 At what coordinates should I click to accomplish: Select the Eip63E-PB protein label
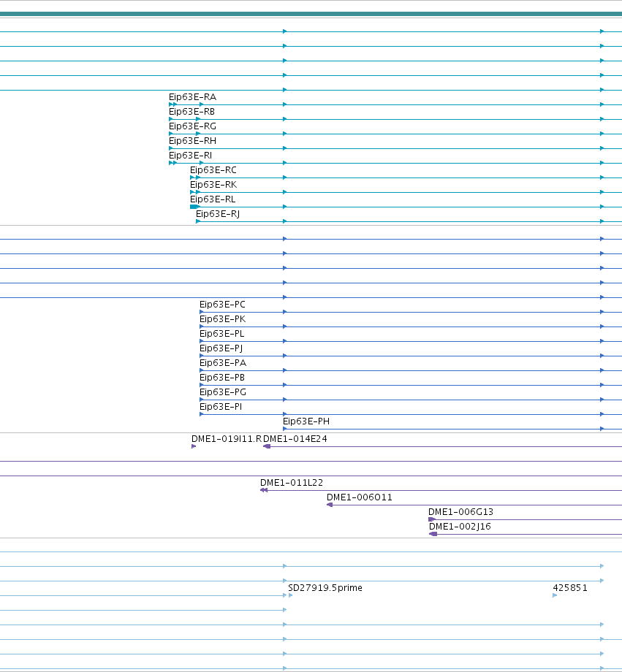[x=222, y=377]
